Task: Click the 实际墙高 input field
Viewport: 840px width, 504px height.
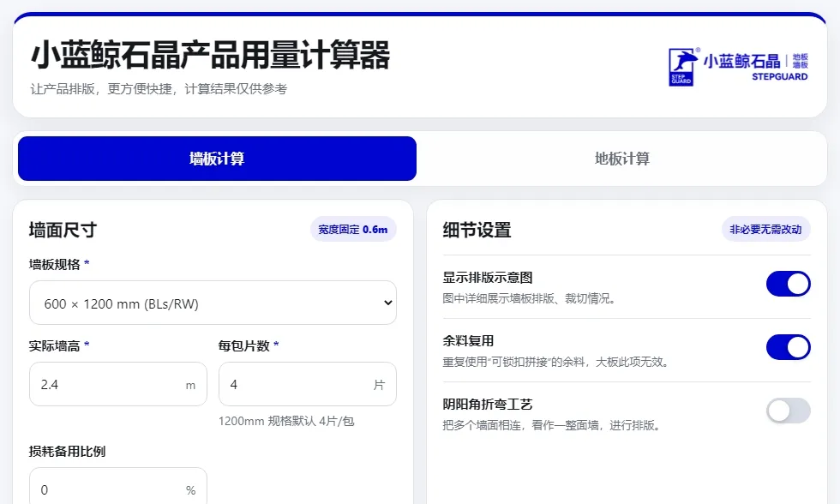Action: coord(118,384)
